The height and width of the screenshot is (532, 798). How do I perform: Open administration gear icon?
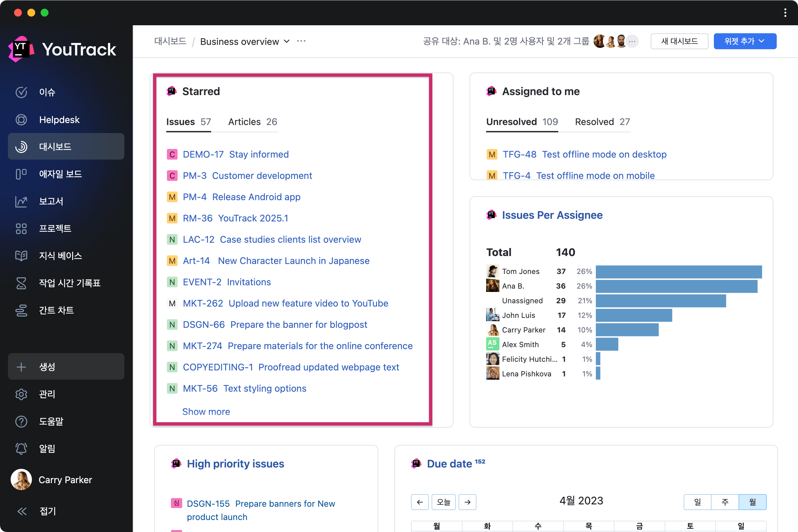[x=21, y=394]
